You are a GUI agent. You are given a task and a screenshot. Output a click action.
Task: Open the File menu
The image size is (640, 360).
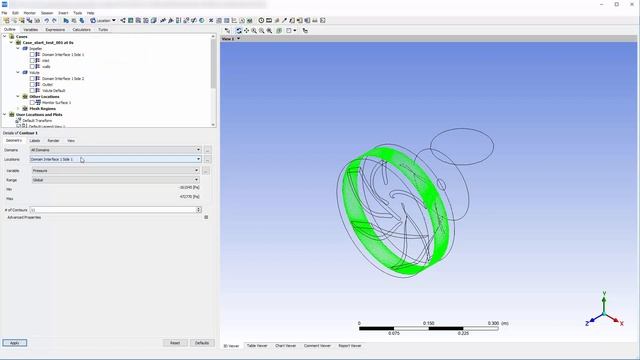[x=4, y=13]
